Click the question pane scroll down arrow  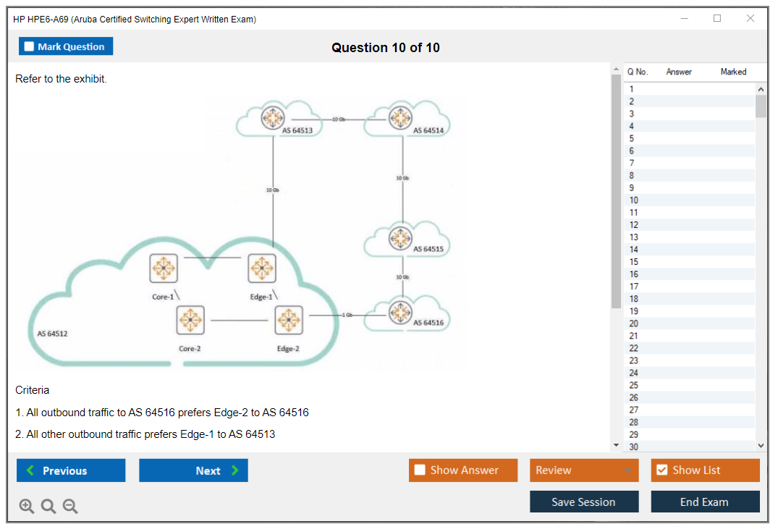coord(616,445)
